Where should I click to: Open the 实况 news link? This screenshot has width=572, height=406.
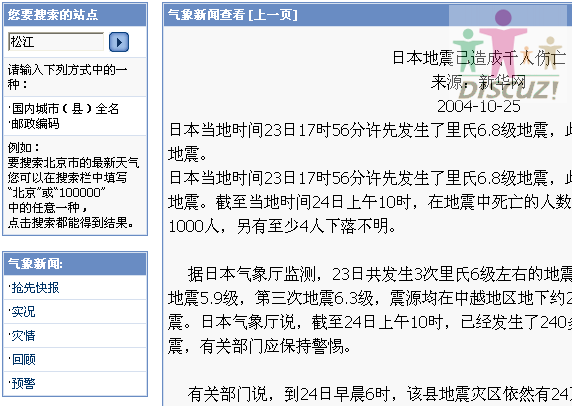tap(23, 312)
